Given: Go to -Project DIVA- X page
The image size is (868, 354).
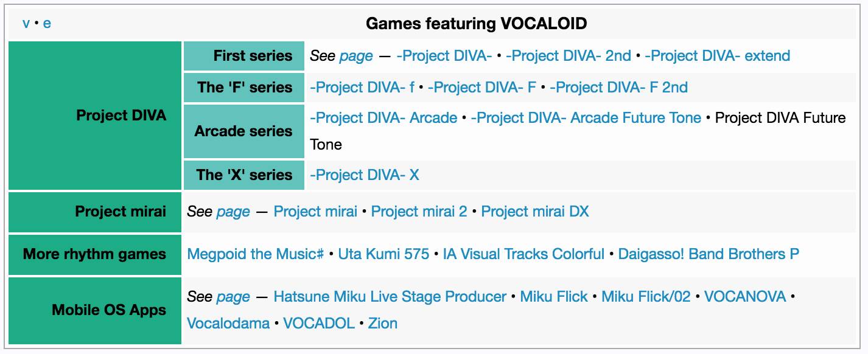Looking at the screenshot, I should [364, 175].
